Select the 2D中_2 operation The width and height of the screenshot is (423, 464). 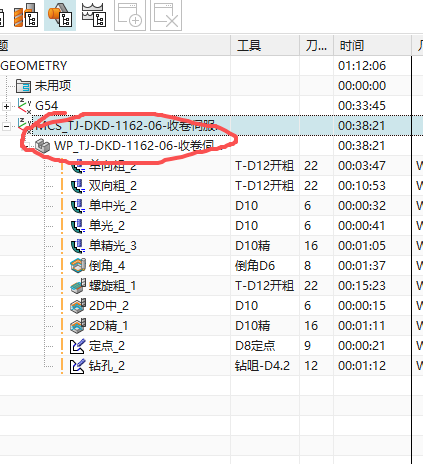click(109, 306)
